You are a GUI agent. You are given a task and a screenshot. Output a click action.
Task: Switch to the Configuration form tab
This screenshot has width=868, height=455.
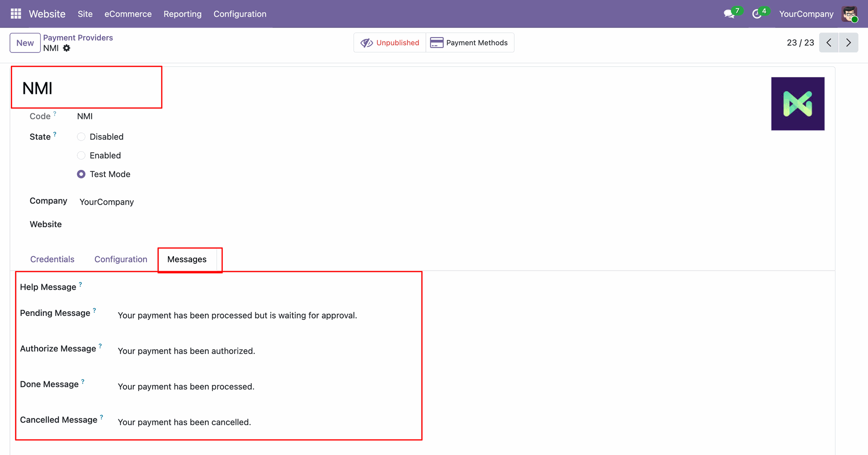(121, 259)
